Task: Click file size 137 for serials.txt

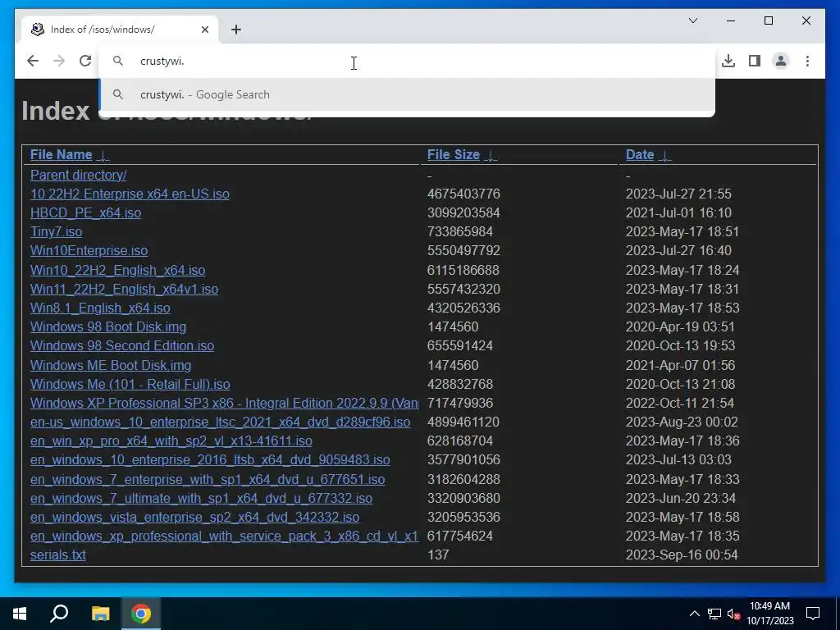Action: coord(438,555)
